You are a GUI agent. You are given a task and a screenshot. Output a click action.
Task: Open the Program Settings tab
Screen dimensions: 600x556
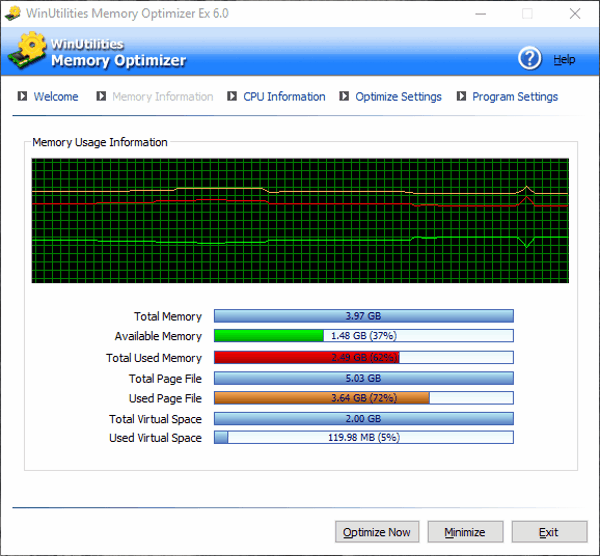(515, 96)
